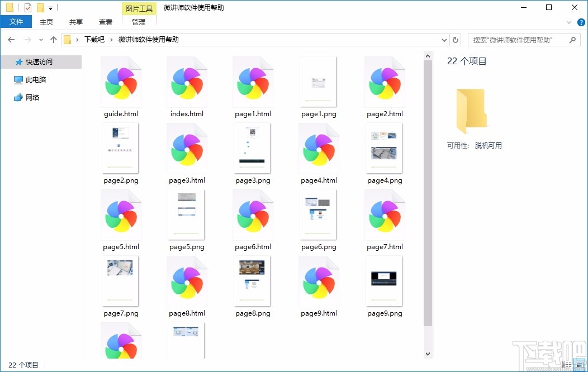
Task: Open the Help icon in the ribbon
Action: pyautogui.click(x=581, y=22)
